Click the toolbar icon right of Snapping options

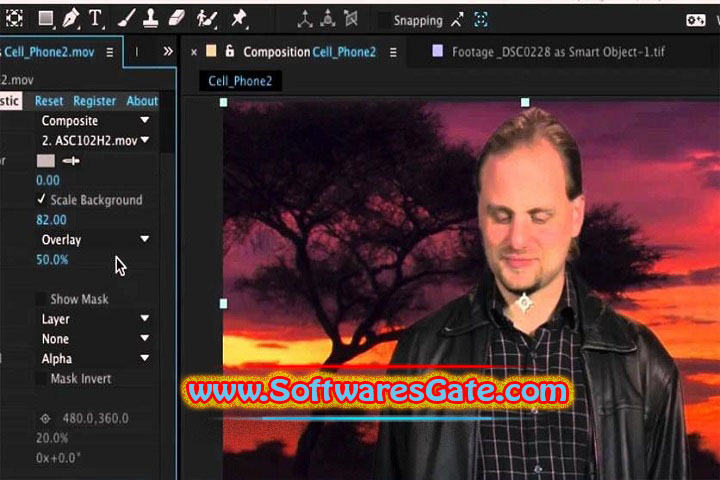coord(695,20)
